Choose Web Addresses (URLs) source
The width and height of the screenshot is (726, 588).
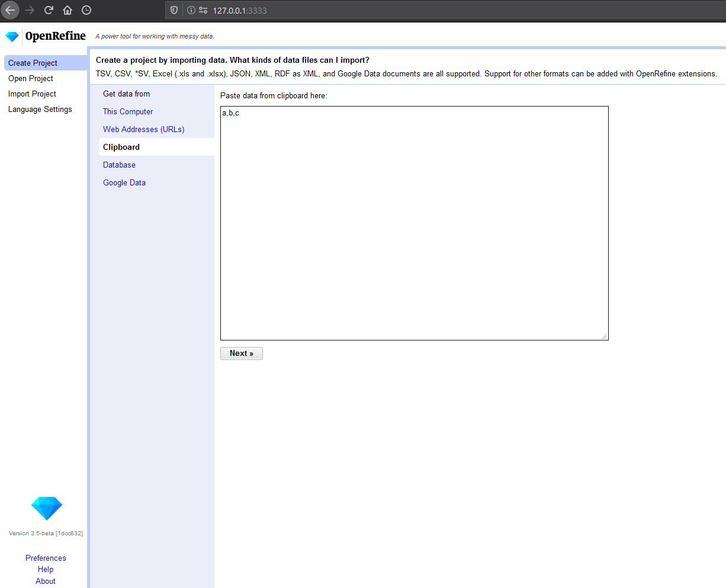(144, 129)
